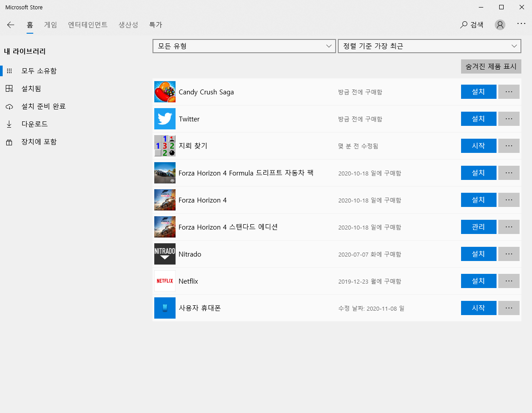Install Forza Horizon 4 base game
Image resolution: width=532 pixels, height=413 pixels.
click(x=479, y=200)
